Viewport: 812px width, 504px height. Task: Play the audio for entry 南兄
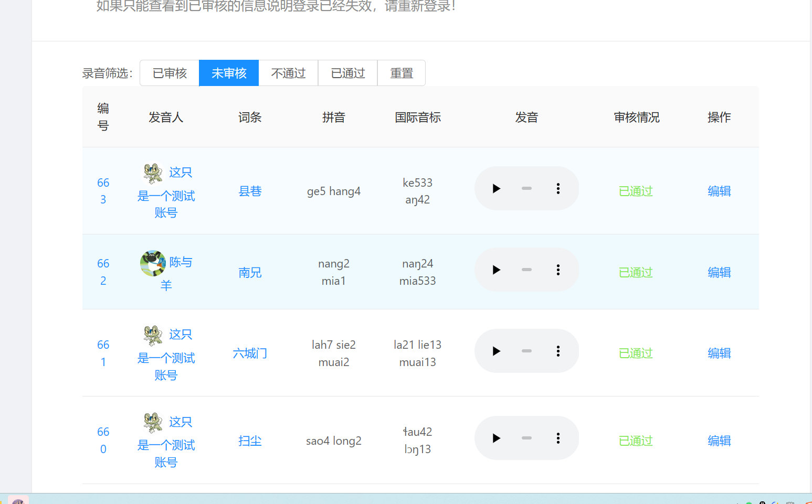pyautogui.click(x=496, y=270)
